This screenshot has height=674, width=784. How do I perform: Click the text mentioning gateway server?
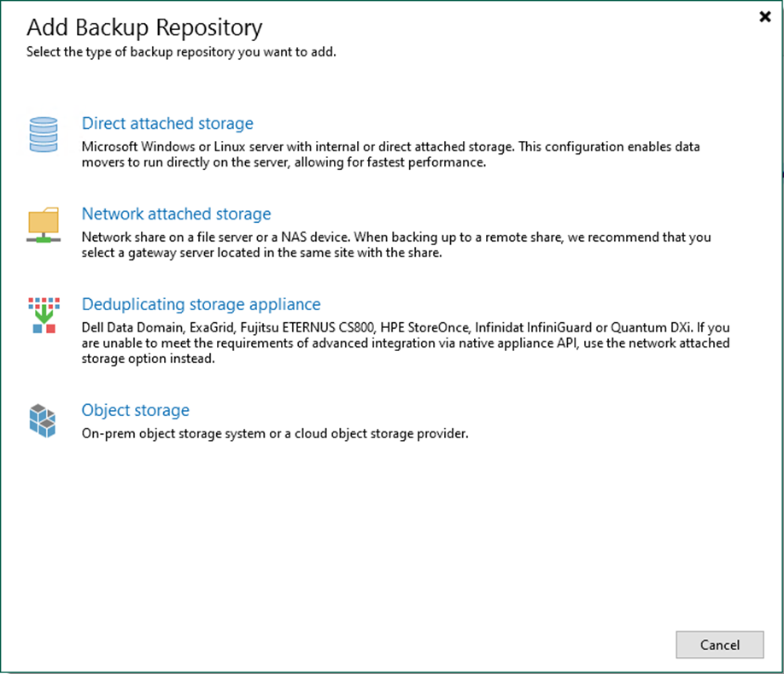[x=171, y=253]
